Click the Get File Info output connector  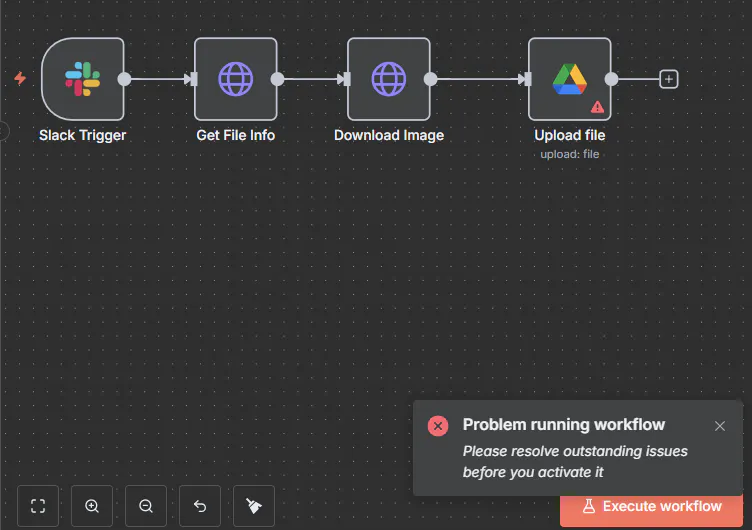(277, 79)
